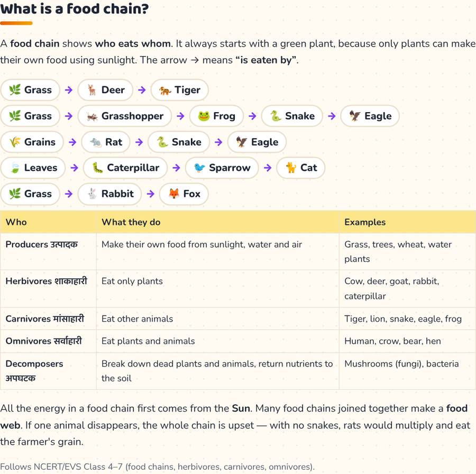Click the fox emoji icon
Image resolution: width=476 pixels, height=474 pixels.
(x=174, y=194)
